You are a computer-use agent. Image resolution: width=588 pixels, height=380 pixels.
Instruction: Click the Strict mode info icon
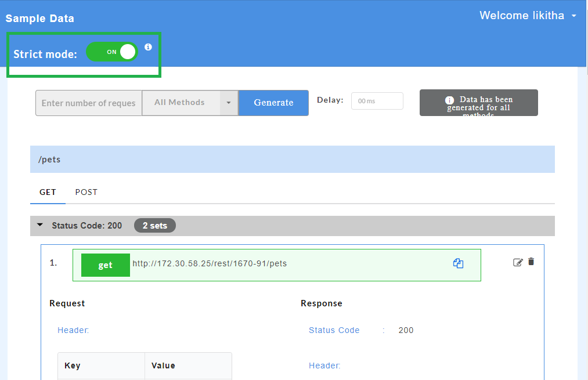click(x=148, y=47)
